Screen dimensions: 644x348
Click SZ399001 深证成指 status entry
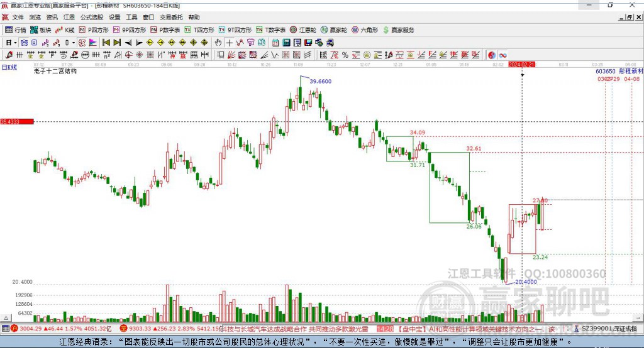tap(606, 329)
